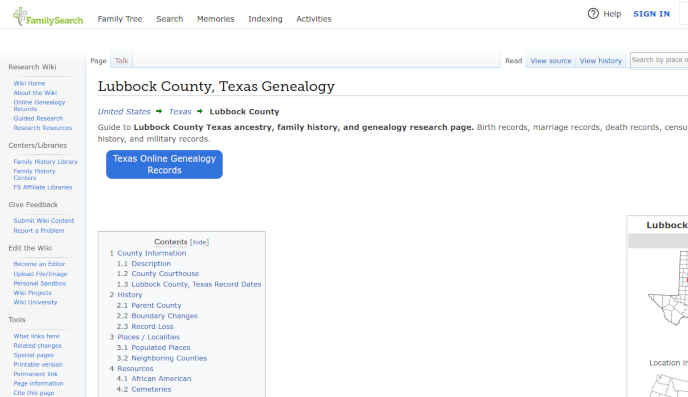Open the View source tab
This screenshot has height=397, width=688.
(x=551, y=61)
